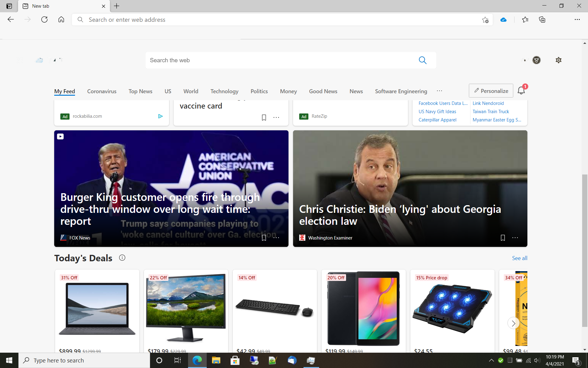Screen dimensions: 588x368
Task: Open File Explorer from the taskbar
Action: tap(216, 360)
